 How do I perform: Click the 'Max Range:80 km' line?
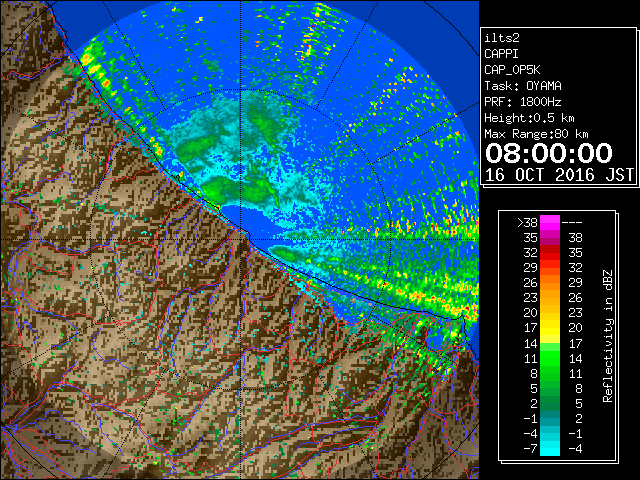coord(536,134)
